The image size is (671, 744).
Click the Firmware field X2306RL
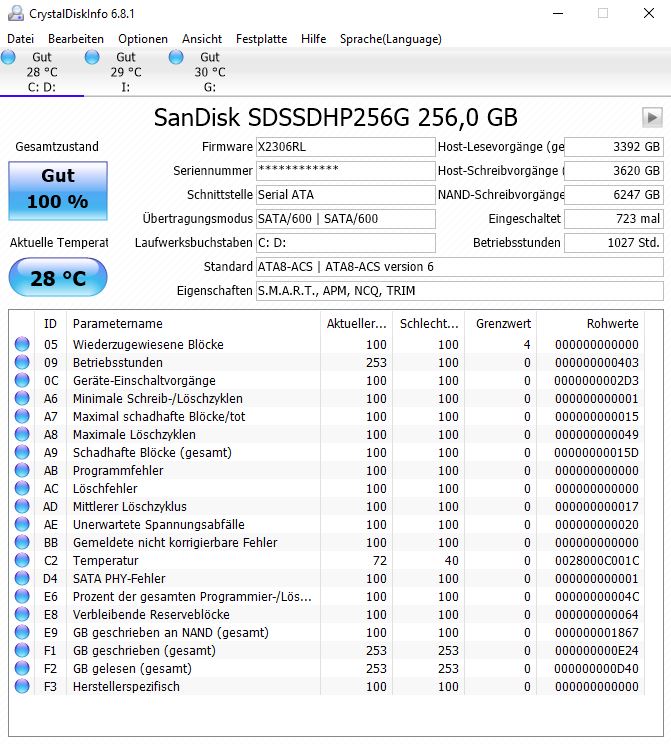345,147
